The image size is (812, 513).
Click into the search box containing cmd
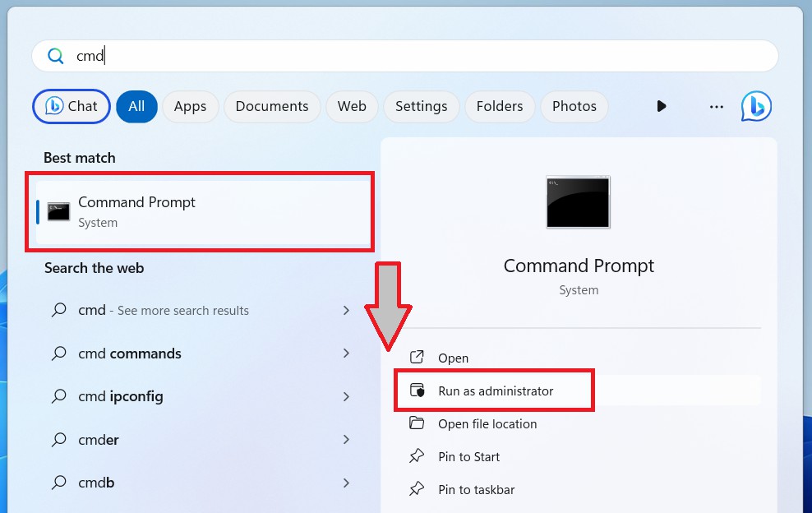pos(405,56)
